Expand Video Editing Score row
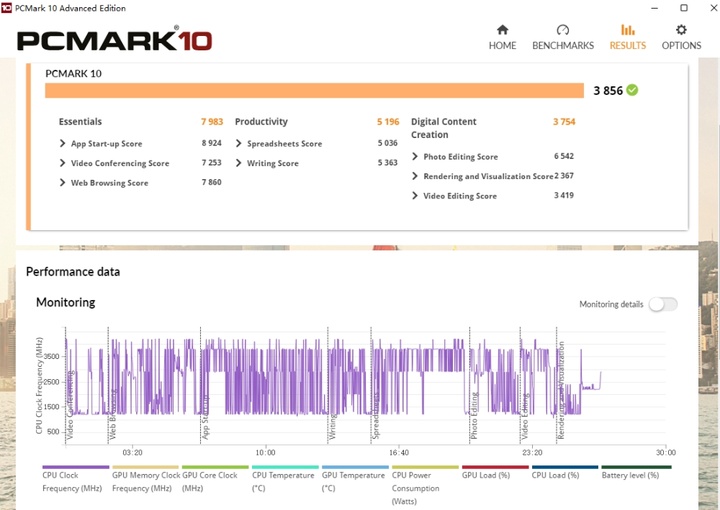The width and height of the screenshot is (720, 510). pyautogui.click(x=415, y=196)
